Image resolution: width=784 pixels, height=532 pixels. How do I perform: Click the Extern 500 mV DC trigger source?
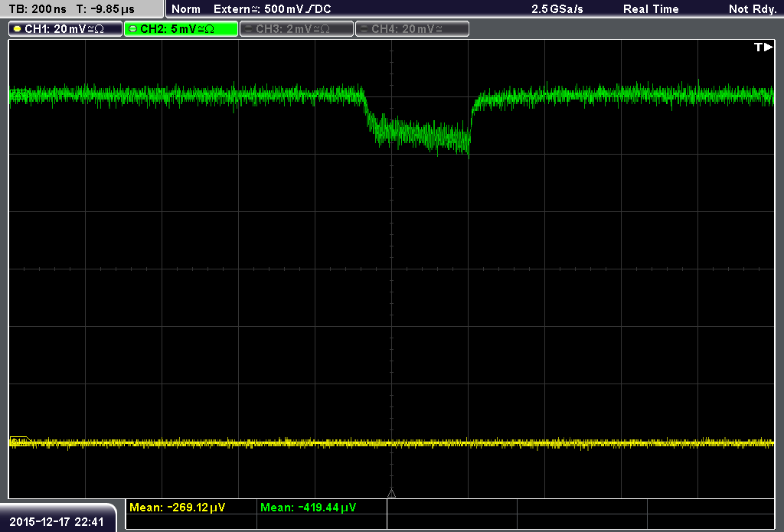click(x=272, y=9)
